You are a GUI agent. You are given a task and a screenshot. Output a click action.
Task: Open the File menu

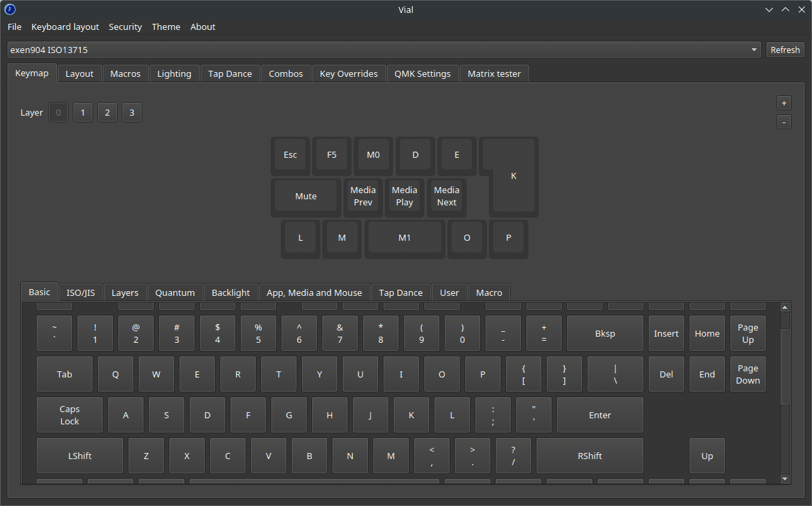(14, 27)
